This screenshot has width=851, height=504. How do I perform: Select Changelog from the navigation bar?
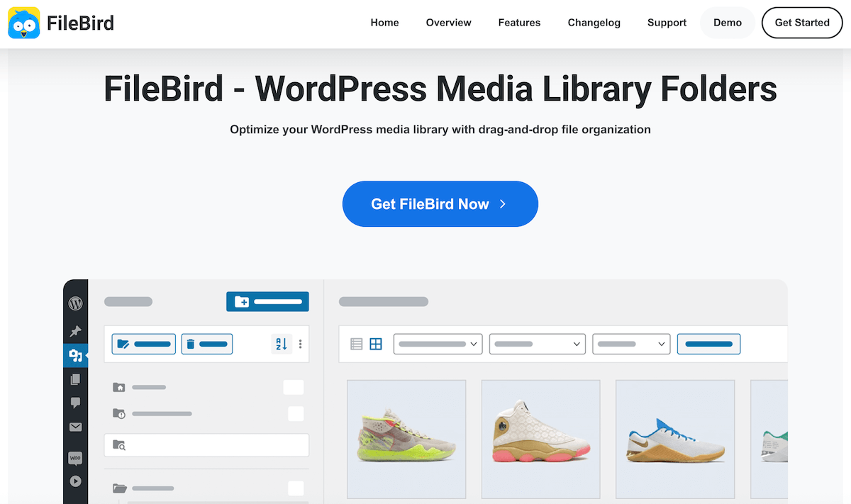[594, 22]
